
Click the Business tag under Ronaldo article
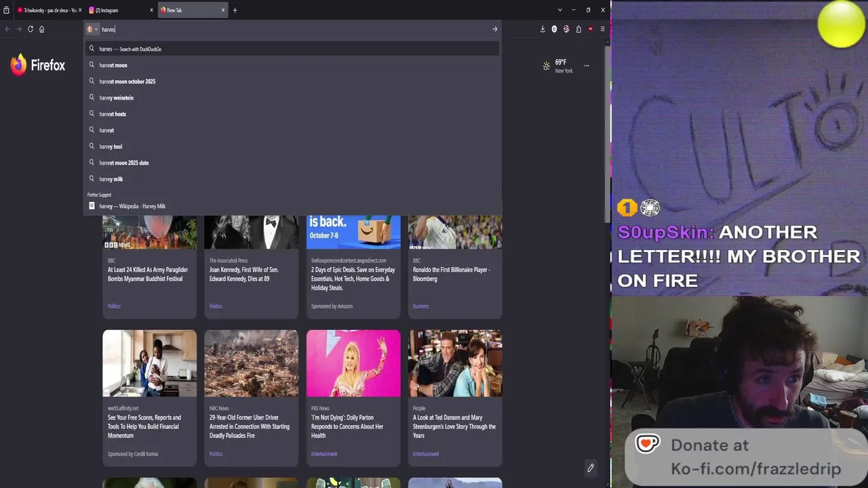420,306
